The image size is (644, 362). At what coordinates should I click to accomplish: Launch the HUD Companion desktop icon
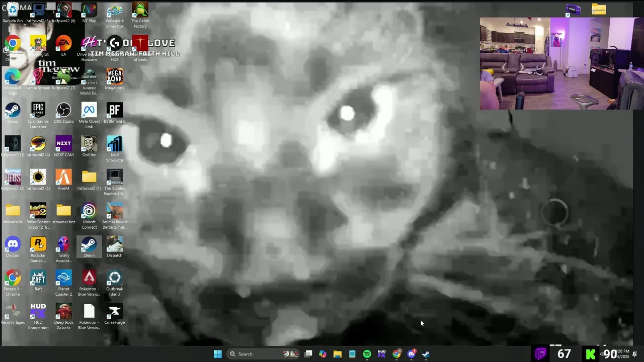[x=38, y=317]
